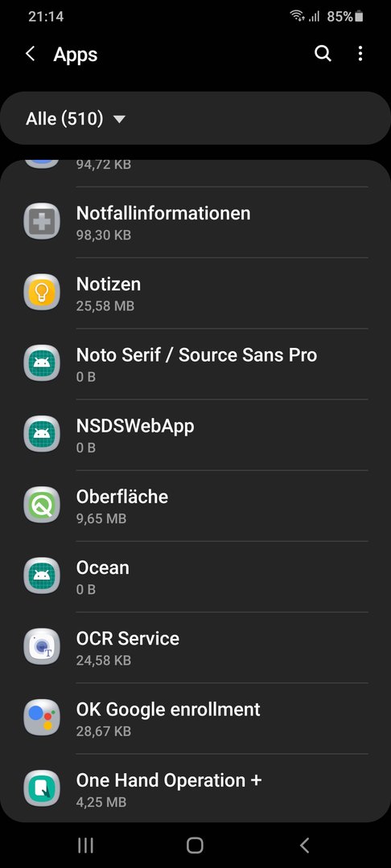Open the Ocean app entry
This screenshot has height=868, width=391.
pos(195,576)
